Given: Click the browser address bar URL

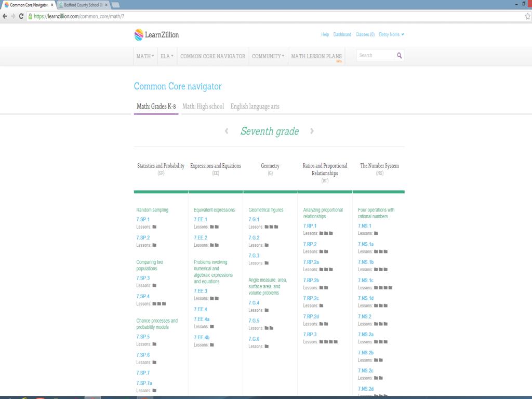Looking at the screenshot, I should point(79,16).
